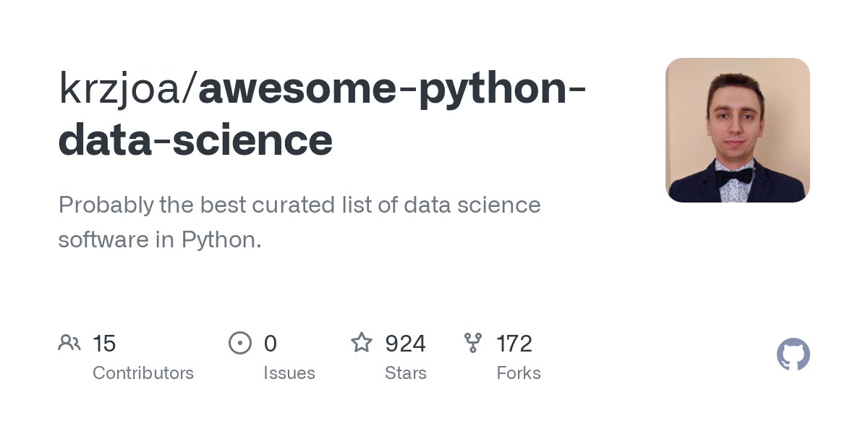This screenshot has width=868, height=434.
Task: Click the 172 forks count
Action: [x=514, y=344]
